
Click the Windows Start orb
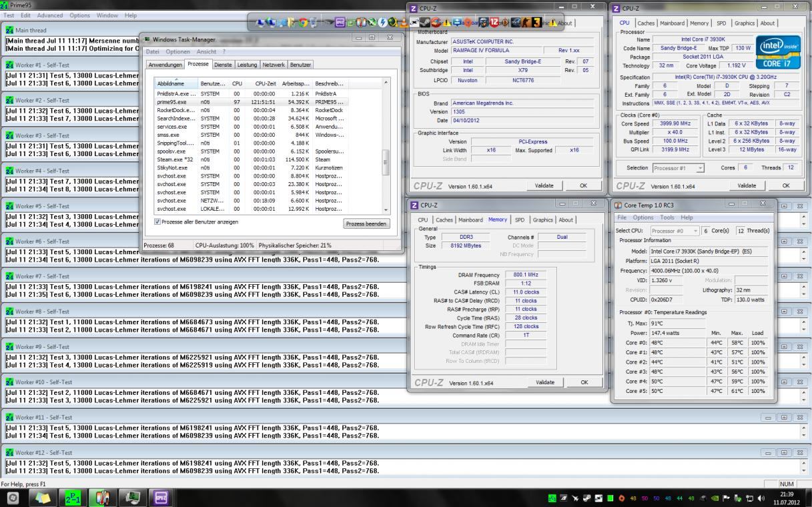pyautogui.click(x=13, y=498)
